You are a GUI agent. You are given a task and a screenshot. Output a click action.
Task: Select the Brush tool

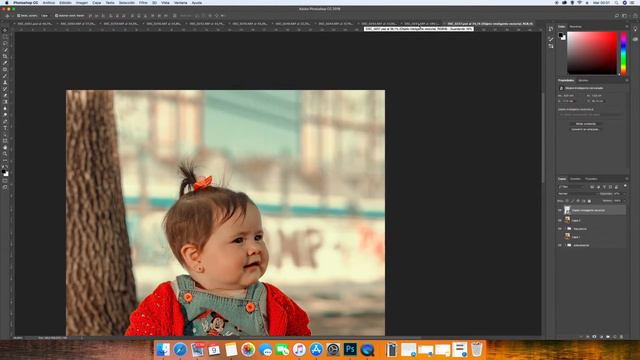5,76
